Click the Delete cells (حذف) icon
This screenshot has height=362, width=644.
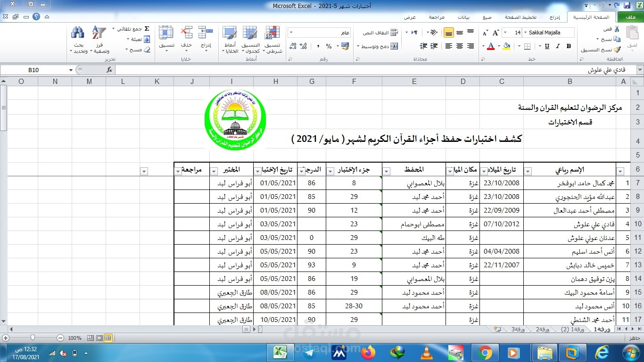pyautogui.click(x=186, y=32)
